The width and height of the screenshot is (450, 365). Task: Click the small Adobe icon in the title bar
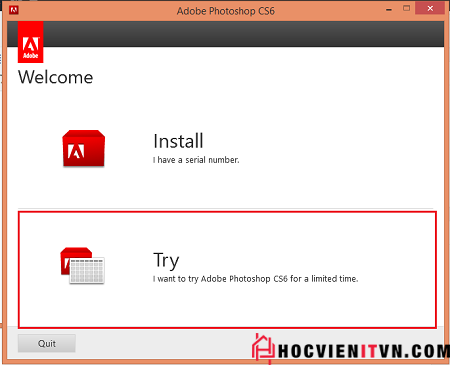(x=14, y=10)
